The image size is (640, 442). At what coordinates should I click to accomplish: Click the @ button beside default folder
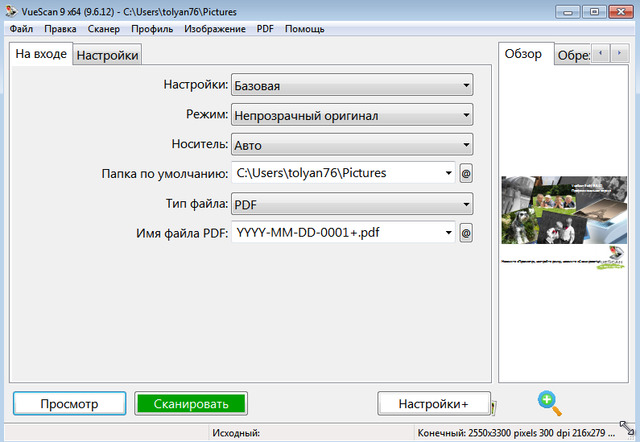coord(465,174)
